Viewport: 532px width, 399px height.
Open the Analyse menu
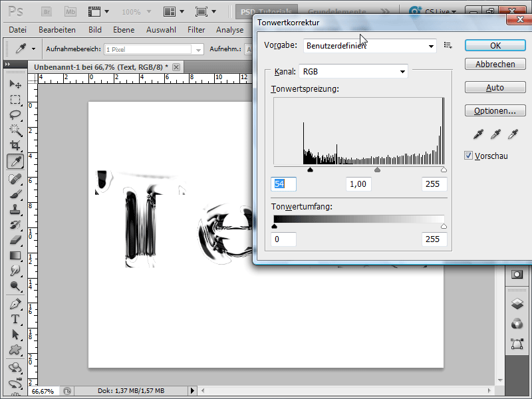coord(229,30)
